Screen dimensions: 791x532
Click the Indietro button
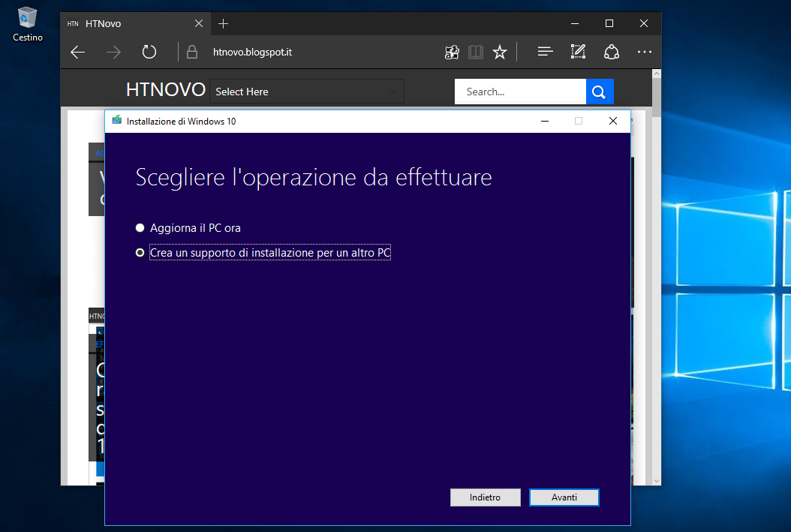point(486,497)
